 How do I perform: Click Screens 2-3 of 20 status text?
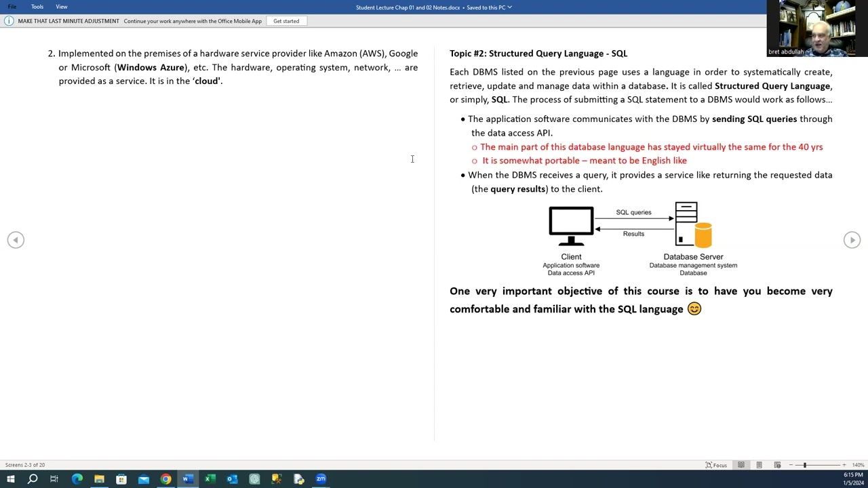coord(25,465)
